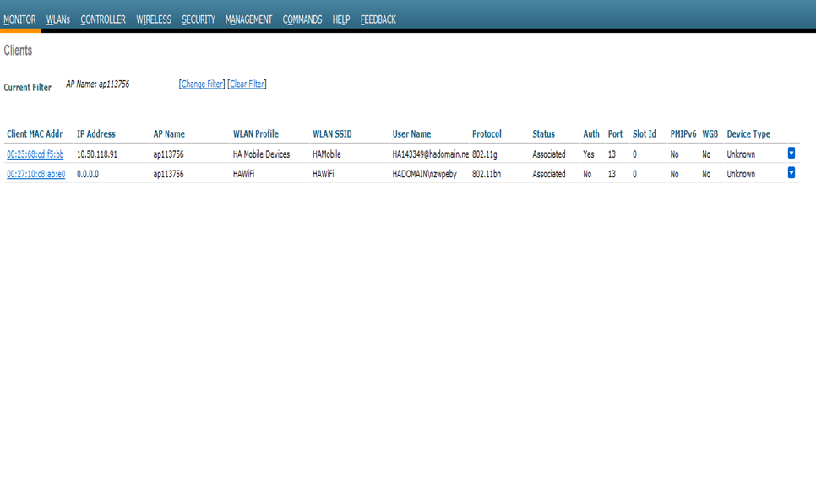Image resolution: width=816 pixels, height=504 pixels.
Task: Click HA Mobile Devices WLAN profile cell
Action: 261,154
